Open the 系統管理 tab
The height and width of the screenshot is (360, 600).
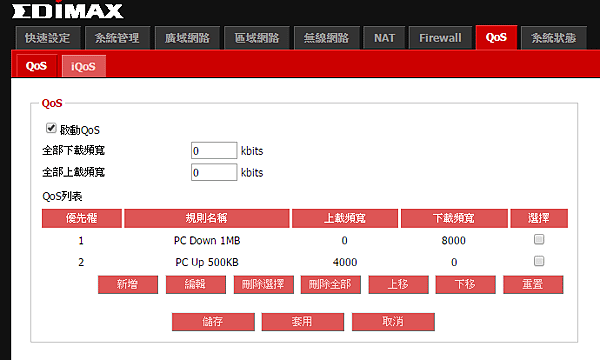click(x=117, y=38)
